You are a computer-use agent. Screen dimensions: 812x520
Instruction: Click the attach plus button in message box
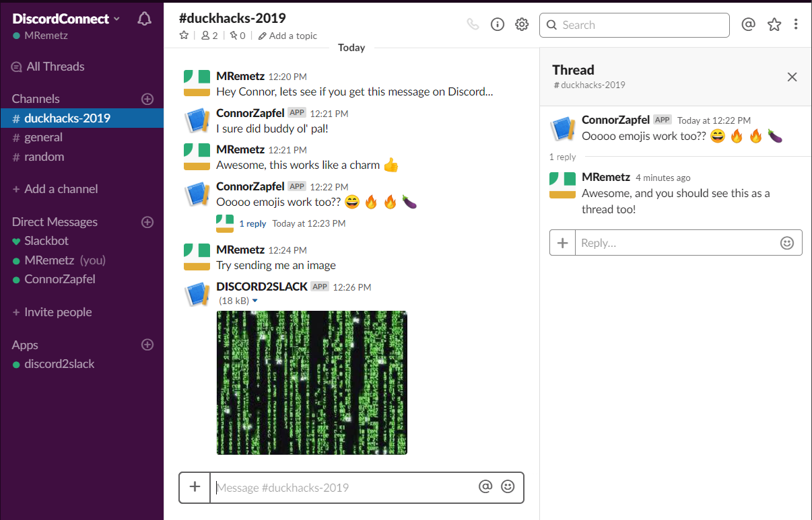coord(195,487)
